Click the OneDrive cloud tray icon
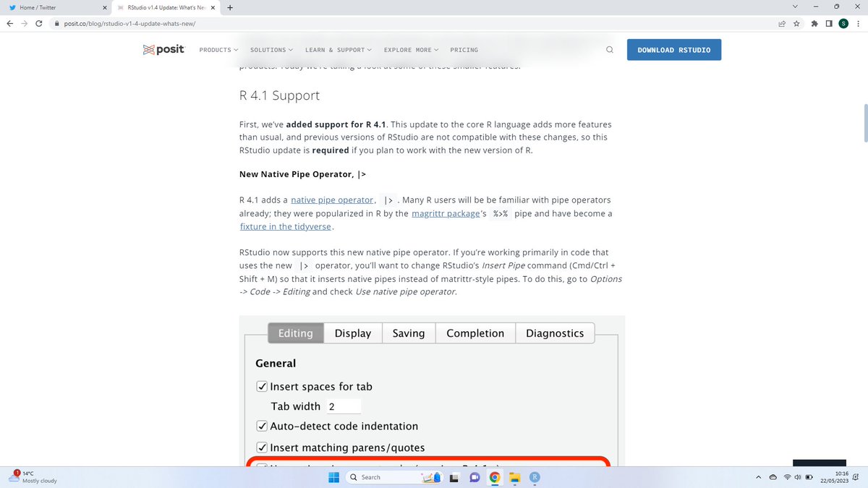Image resolution: width=868 pixels, height=488 pixels. pyautogui.click(x=773, y=477)
